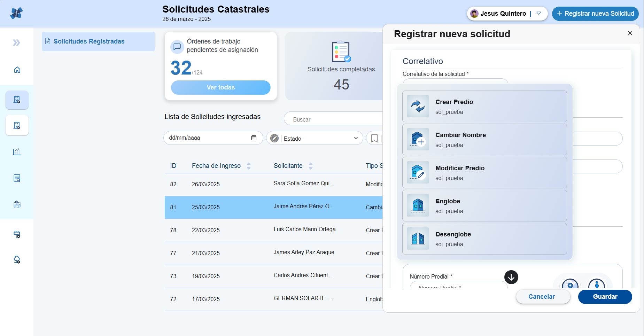Open the document search sidebar icon
The height and width of the screenshot is (336, 644).
tap(17, 178)
